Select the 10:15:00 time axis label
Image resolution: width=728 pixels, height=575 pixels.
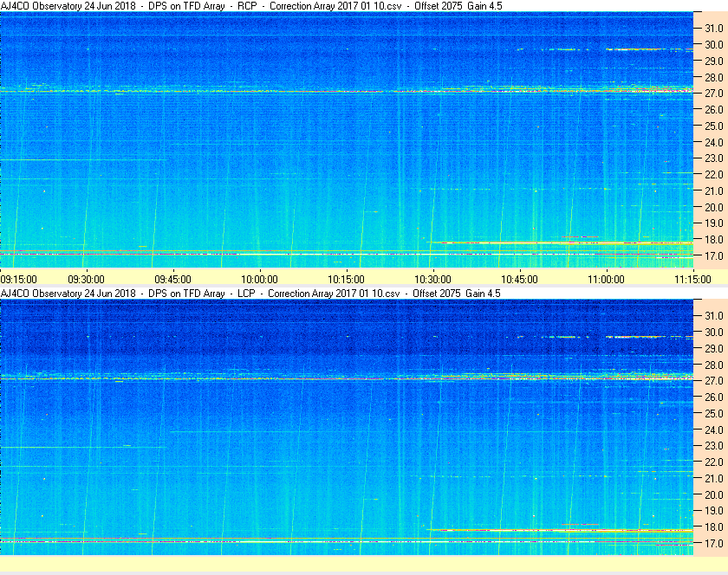click(347, 280)
